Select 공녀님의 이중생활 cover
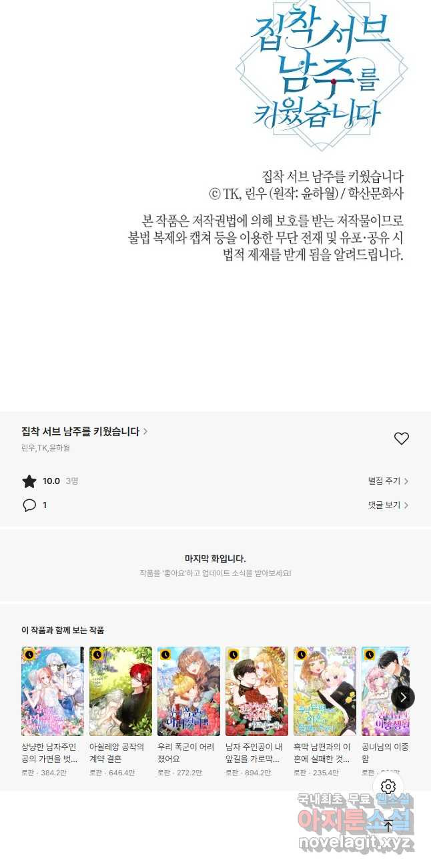Screen dimensions: 431x868 point(386,691)
